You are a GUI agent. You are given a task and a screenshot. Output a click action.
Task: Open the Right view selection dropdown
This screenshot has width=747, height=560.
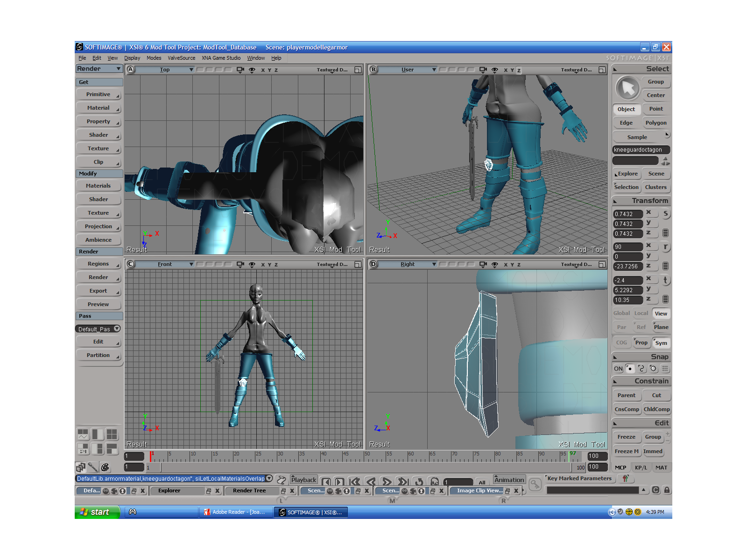pos(407,264)
